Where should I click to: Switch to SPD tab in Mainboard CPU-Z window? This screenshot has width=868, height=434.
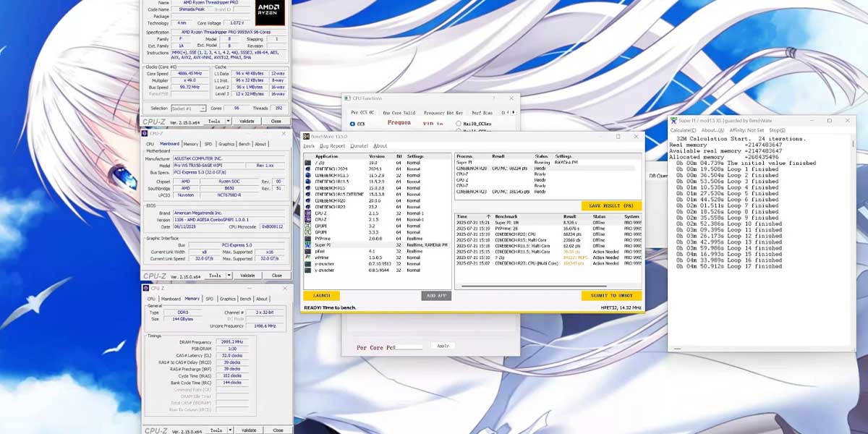pos(208,144)
